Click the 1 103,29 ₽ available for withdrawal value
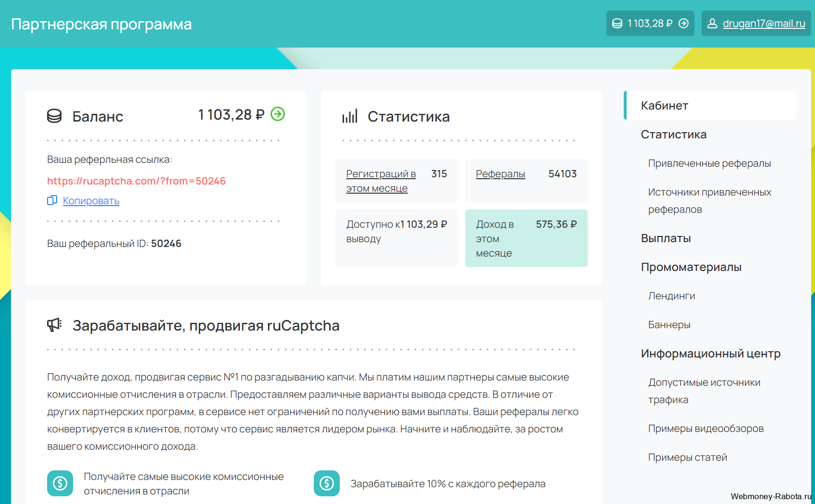 (423, 224)
